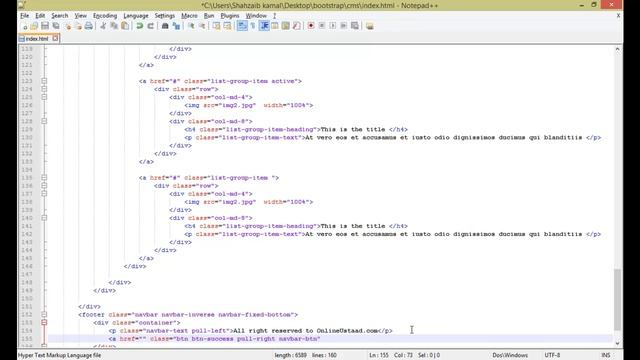Viewport: 640px width, 360px height.
Task: Open the Edit menu
Action: pyautogui.click(x=40, y=16)
